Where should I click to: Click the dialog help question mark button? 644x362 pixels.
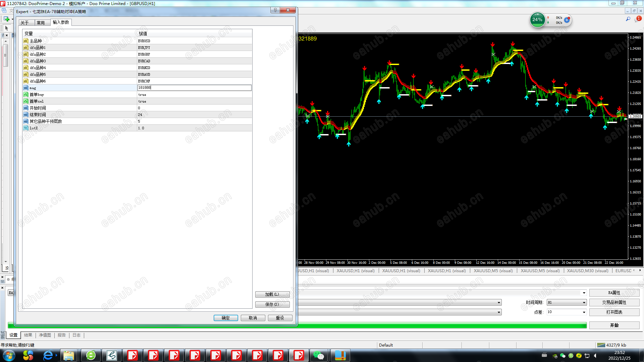point(275,10)
